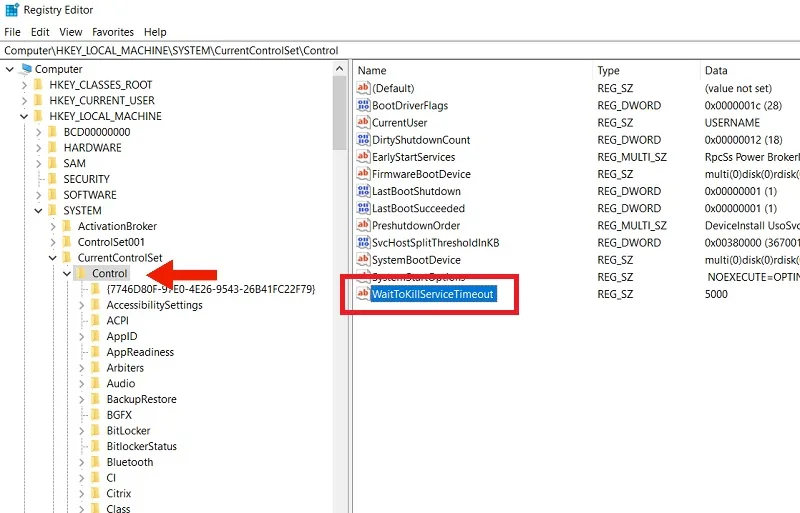
Task: Click the CurrentUser string value icon
Action: coord(363,123)
